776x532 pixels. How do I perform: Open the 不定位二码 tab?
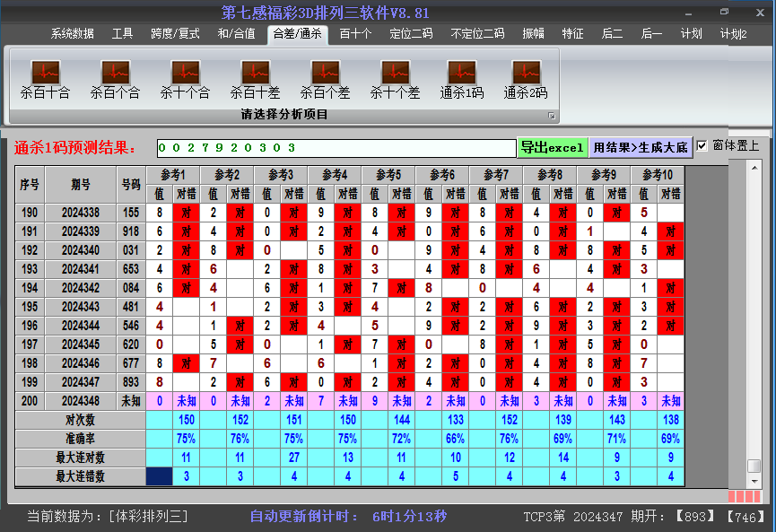477,34
